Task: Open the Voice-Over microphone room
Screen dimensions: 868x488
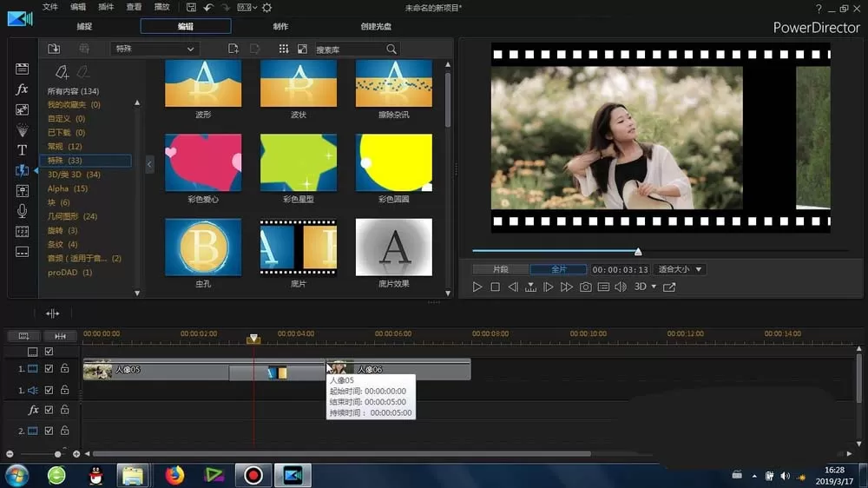Action: coord(22,211)
